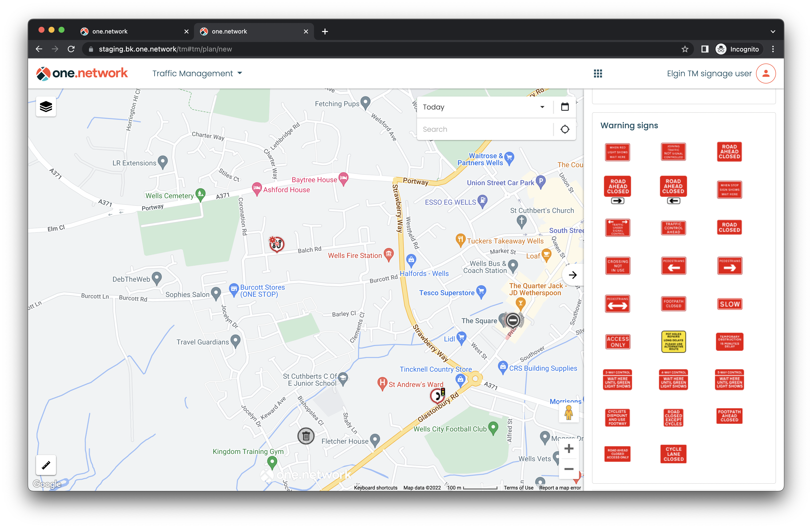
Task: Select '4-way control' wait here sign
Action: (x=673, y=380)
